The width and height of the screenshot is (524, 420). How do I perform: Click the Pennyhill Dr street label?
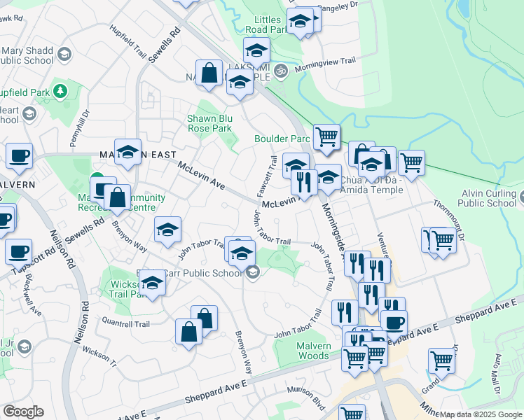coord(80,129)
